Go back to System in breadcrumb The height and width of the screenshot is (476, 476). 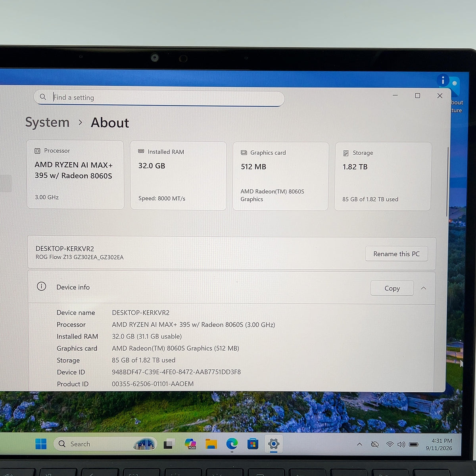tap(47, 122)
